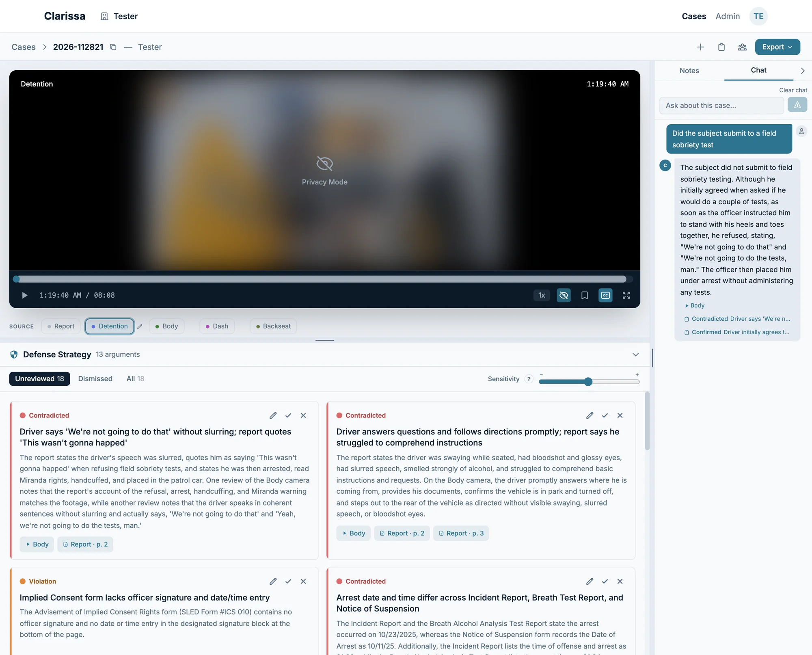Click Clear chat
This screenshot has width=812, height=655.
(793, 90)
